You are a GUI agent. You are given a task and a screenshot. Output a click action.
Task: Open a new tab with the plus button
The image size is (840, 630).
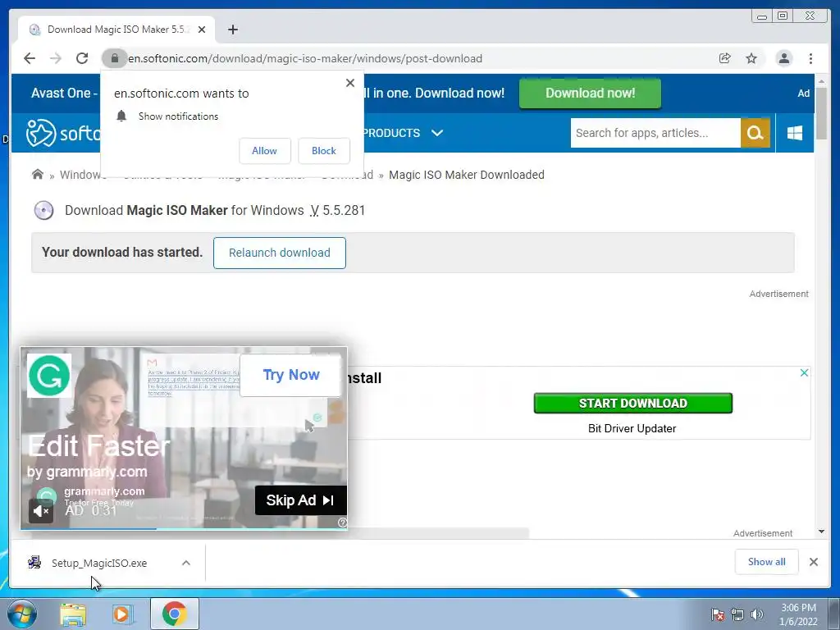tap(232, 30)
